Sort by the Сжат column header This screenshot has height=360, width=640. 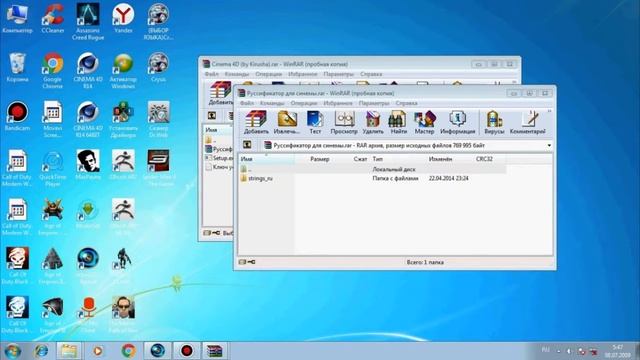pyautogui.click(x=360, y=159)
